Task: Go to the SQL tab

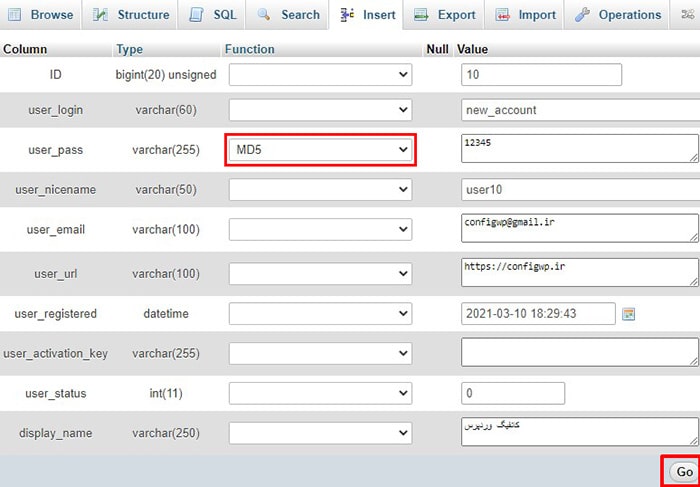Action: [x=212, y=15]
